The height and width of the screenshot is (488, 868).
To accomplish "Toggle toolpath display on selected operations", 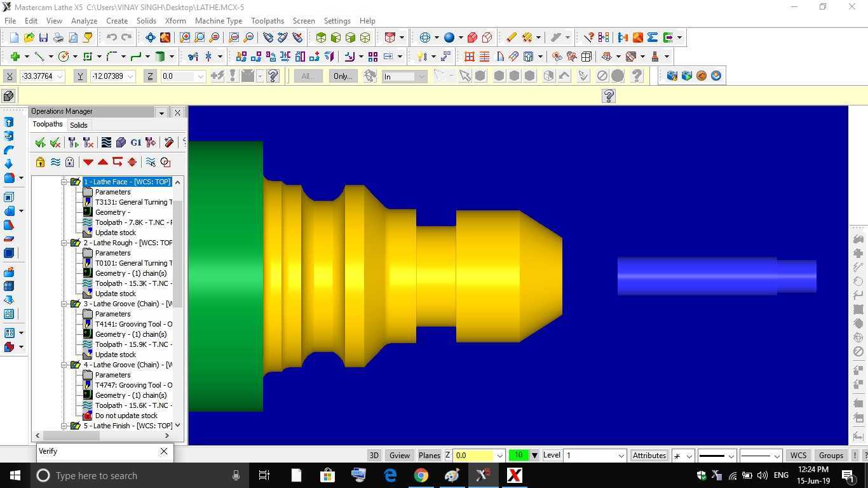I will pos(55,162).
